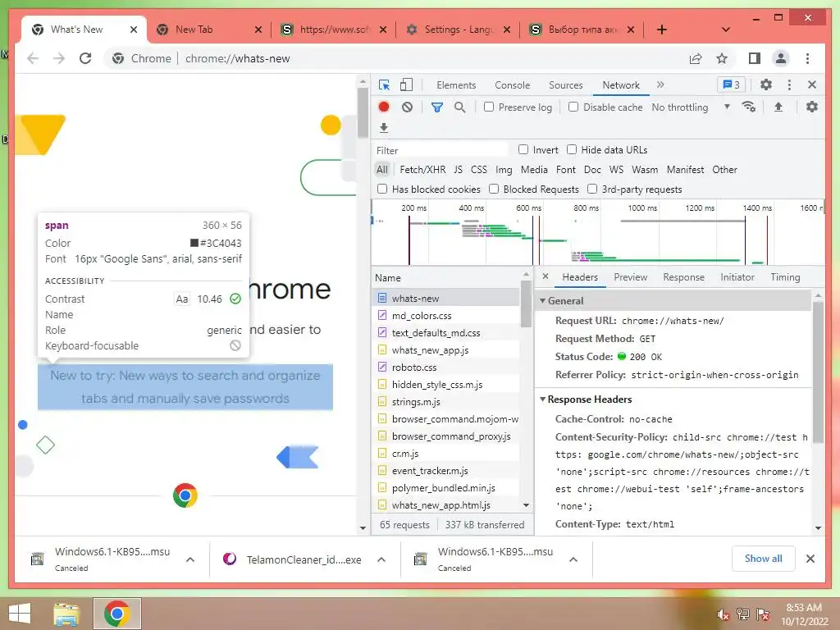Click the Action Center flag tray icon

pos(763,614)
